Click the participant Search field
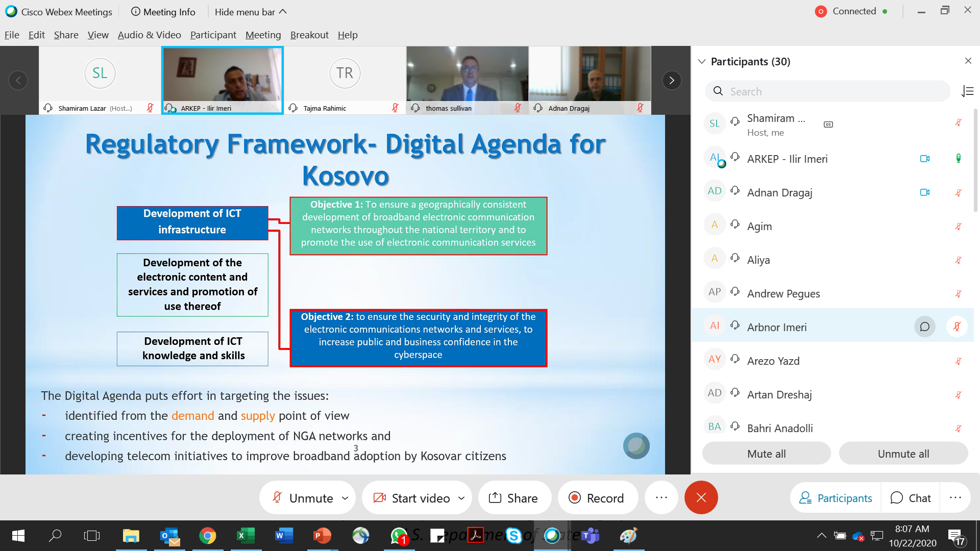Viewport: 980px width, 551px height. [827, 91]
